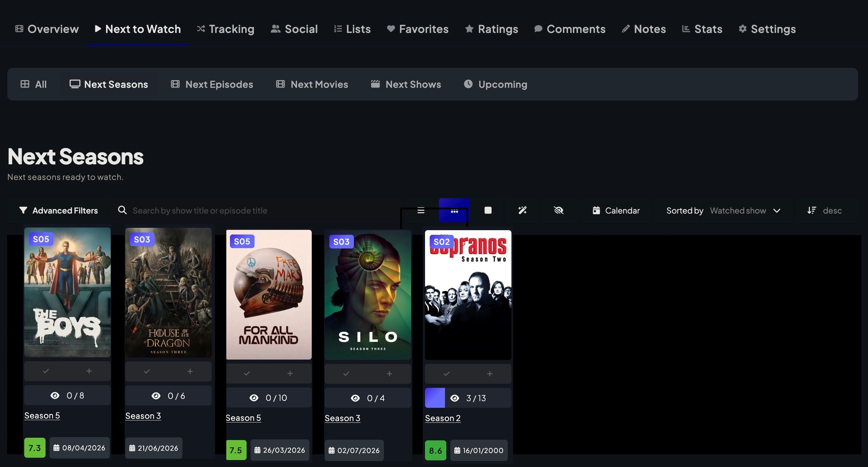Mark House of the Dragon watched checkmark
Viewport: 868px width, 467px height.
pyautogui.click(x=147, y=372)
